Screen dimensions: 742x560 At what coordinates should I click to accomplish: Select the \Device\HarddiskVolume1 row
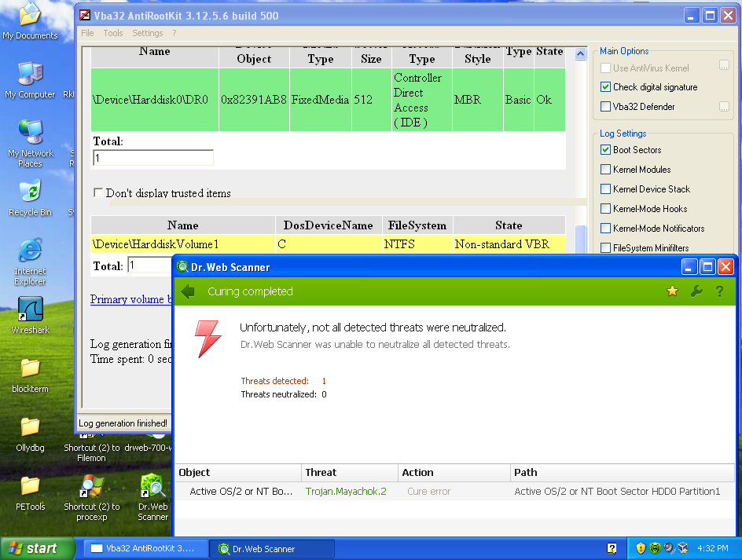point(328,244)
